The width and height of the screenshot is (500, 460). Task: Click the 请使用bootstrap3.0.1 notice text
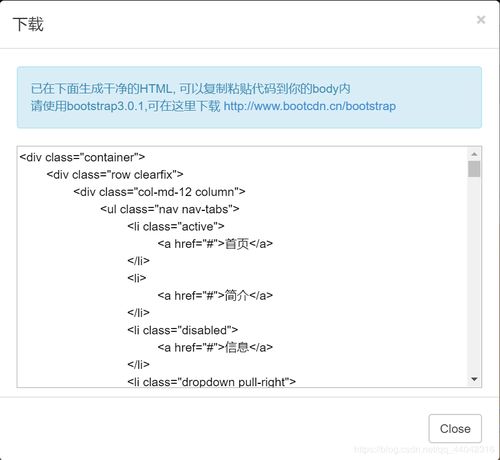(126, 106)
